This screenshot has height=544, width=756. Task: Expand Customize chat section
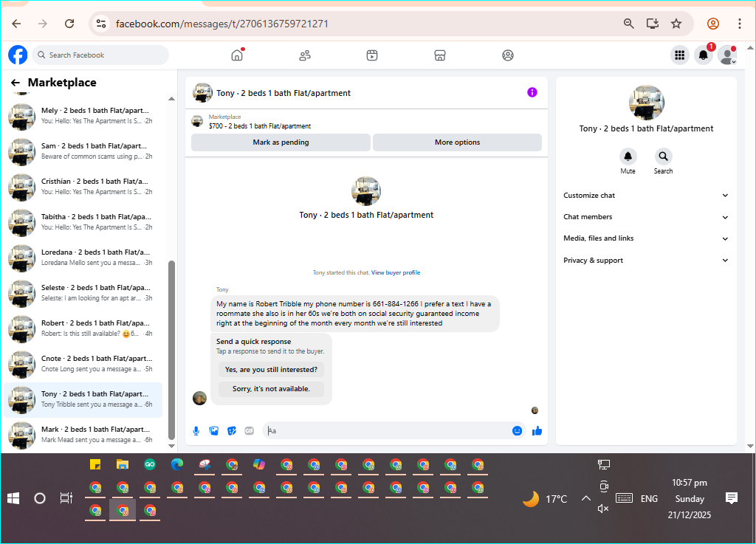646,195
